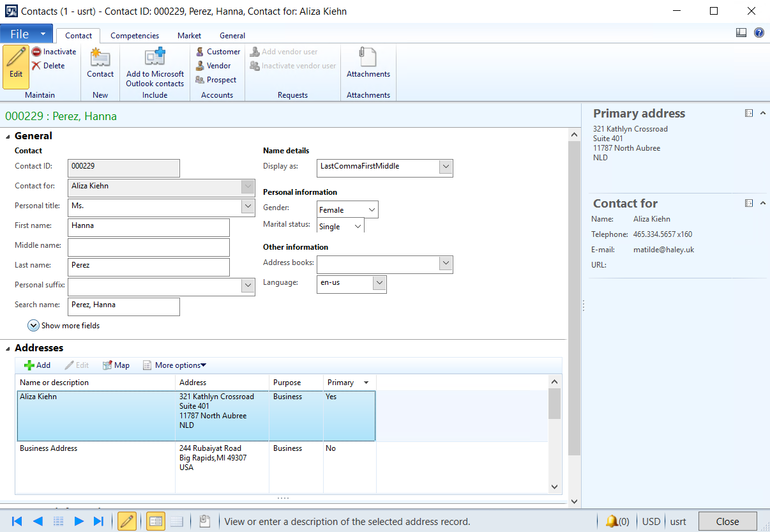Select the Business Address row
Image resolution: width=770 pixels, height=532 pixels.
click(x=196, y=467)
